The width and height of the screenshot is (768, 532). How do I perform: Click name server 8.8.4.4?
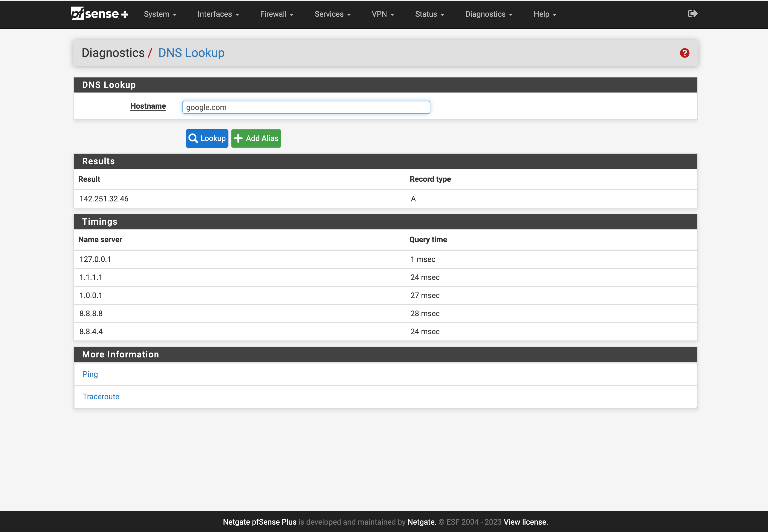(x=91, y=331)
